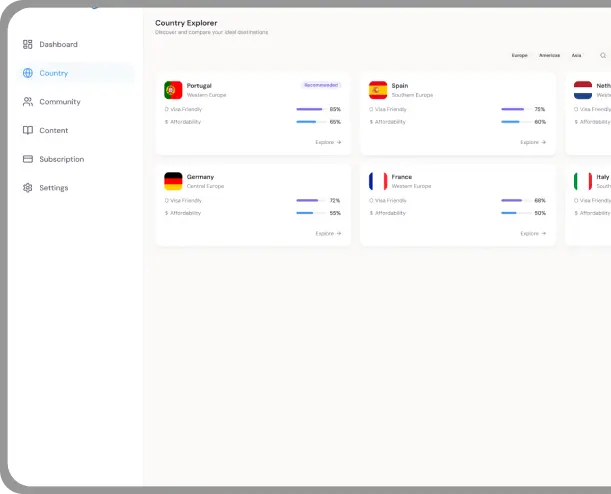Open the Dashboard sidebar icon
The width and height of the screenshot is (611, 494).
[x=28, y=44]
